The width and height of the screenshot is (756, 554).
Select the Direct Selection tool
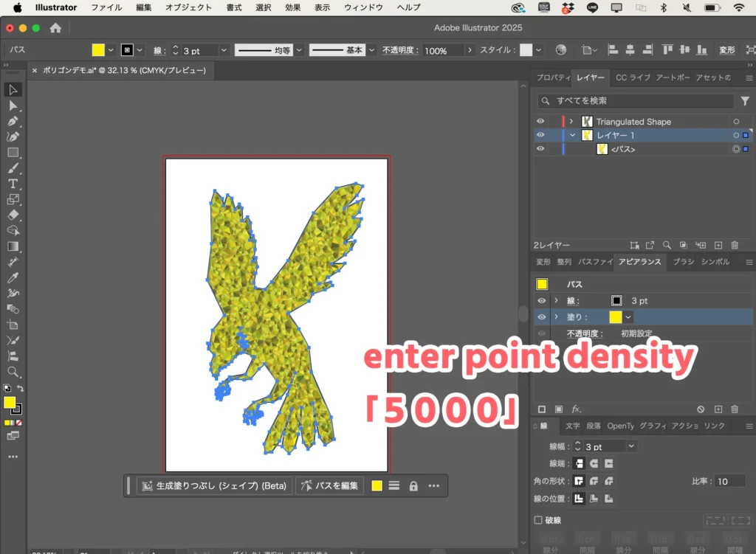pyautogui.click(x=13, y=105)
